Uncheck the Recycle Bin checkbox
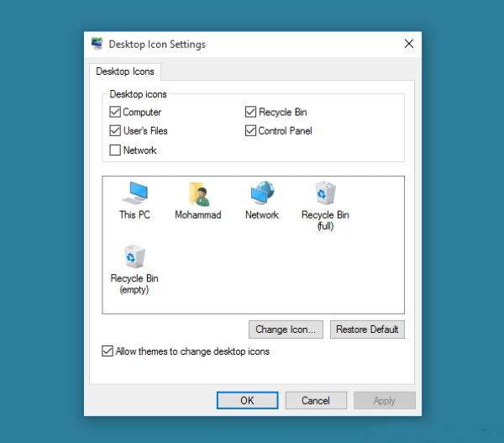 point(250,112)
